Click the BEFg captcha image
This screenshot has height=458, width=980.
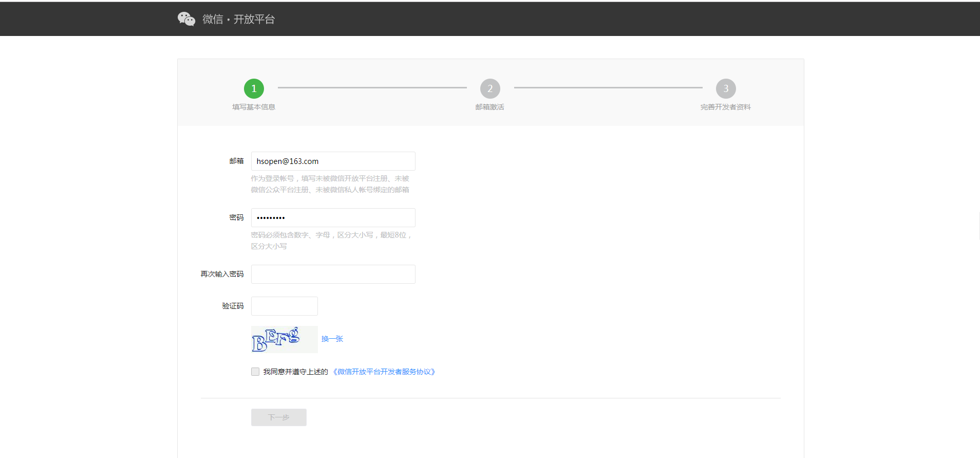pyautogui.click(x=284, y=339)
